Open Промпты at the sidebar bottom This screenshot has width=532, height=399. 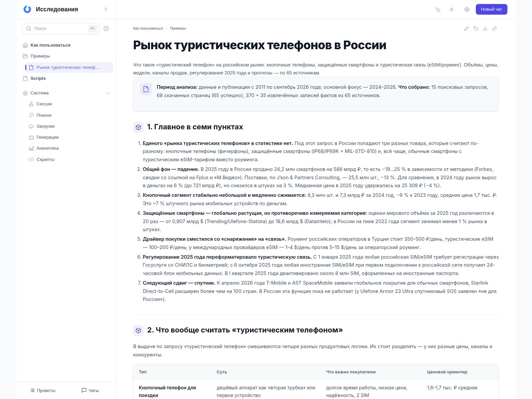(43, 391)
